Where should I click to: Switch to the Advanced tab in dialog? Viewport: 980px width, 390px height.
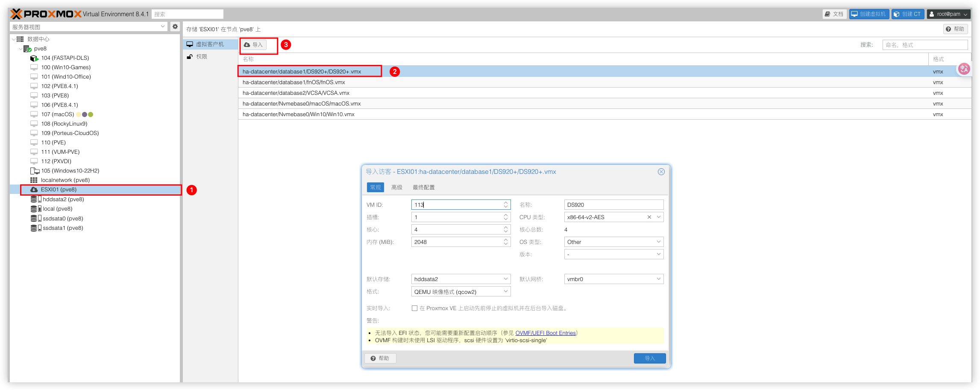[x=397, y=187]
